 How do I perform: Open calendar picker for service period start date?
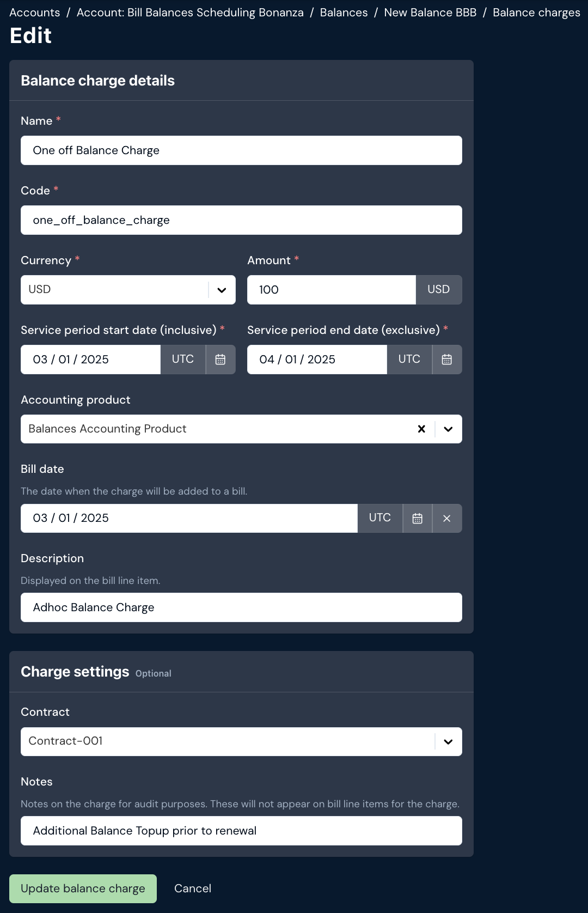tap(220, 360)
